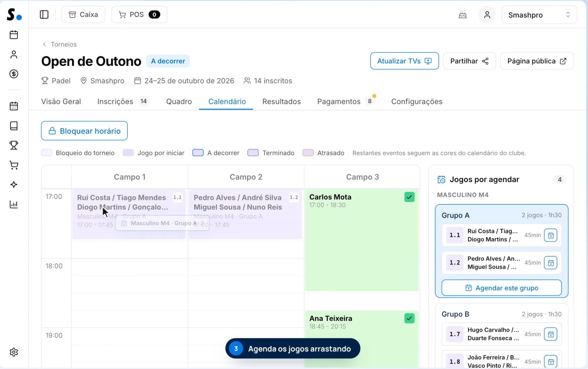588x369 pixels.
Task: Switch to Resultados tab
Action: point(281,101)
